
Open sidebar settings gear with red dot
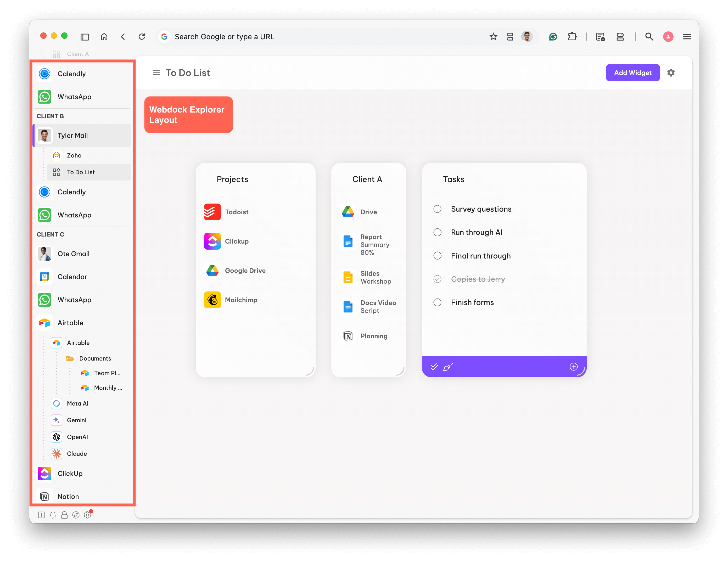click(88, 515)
